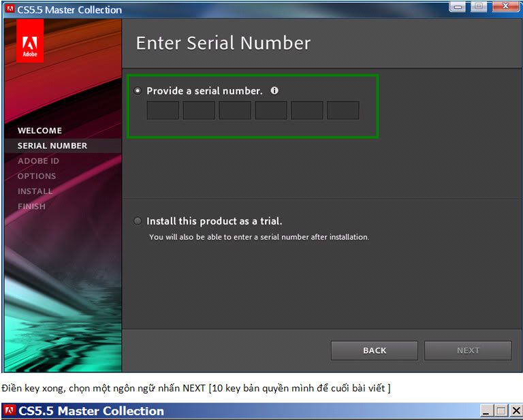Maximize the upper CS5.5 Master Collection window
The height and width of the screenshot is (420, 523).
[479, 7]
